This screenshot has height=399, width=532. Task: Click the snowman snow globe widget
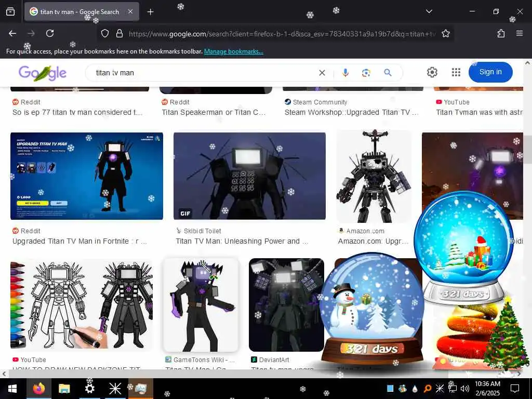click(x=372, y=309)
